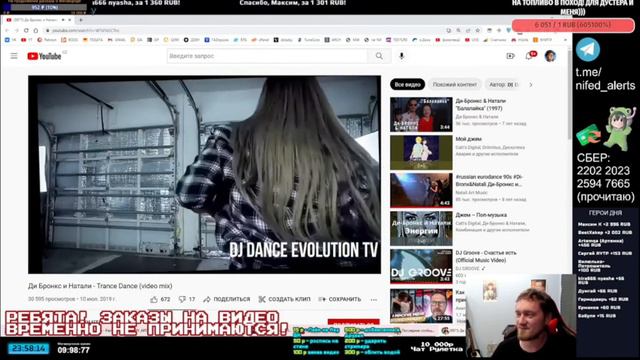The height and width of the screenshot is (360, 640).
Task: Like the video (672)
Action: [160, 299]
